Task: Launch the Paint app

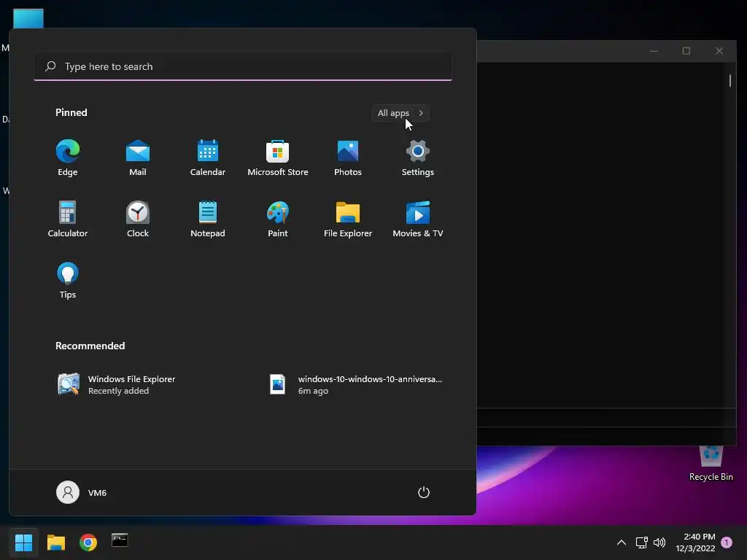Action: click(x=278, y=219)
